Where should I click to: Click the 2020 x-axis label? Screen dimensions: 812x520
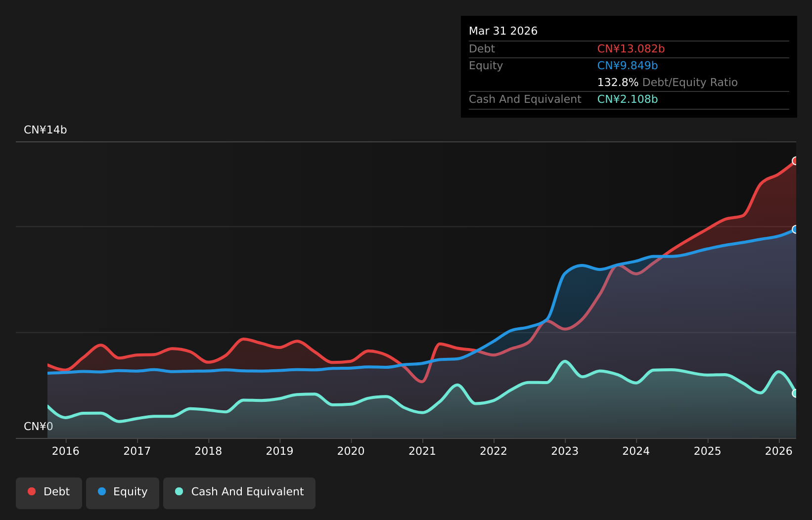pyautogui.click(x=351, y=451)
